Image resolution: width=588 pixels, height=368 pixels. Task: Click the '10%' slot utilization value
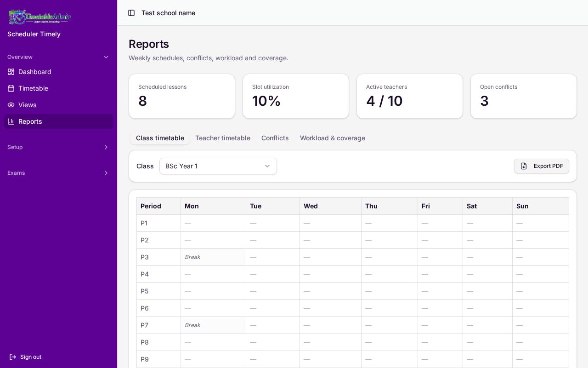(266, 101)
